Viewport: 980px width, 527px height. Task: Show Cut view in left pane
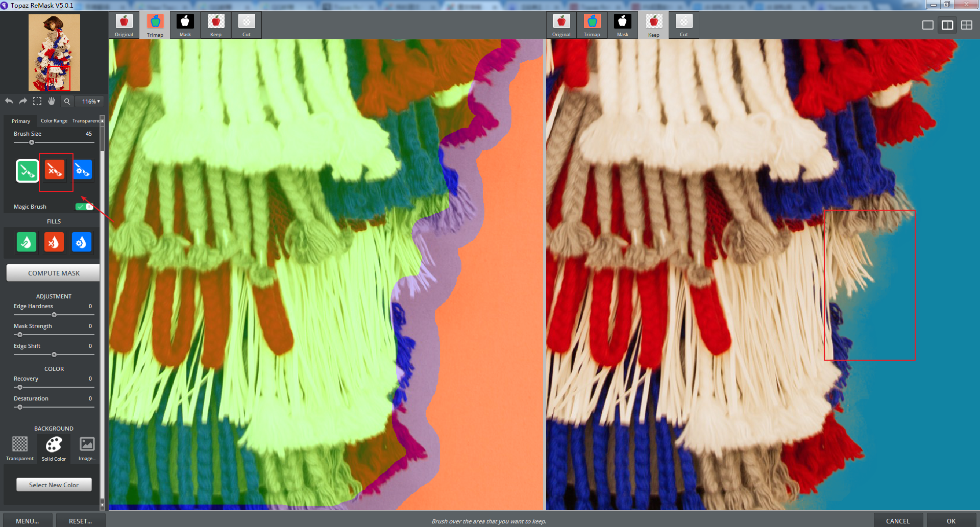247,26
